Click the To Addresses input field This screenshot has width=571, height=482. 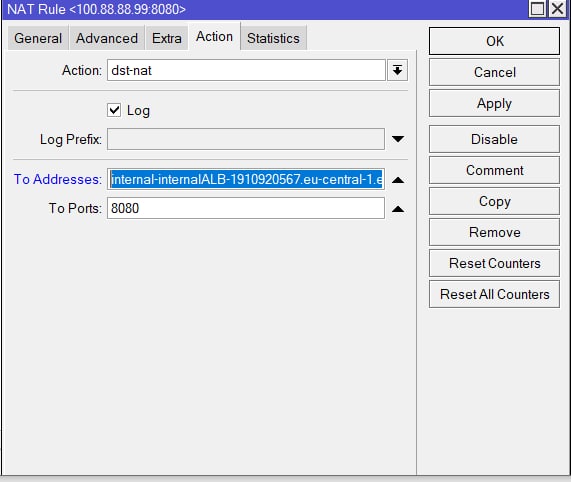246,179
